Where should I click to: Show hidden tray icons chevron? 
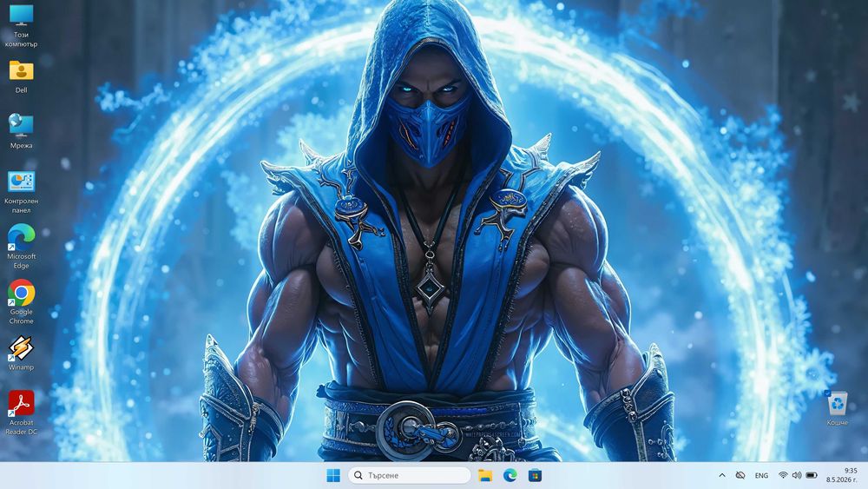(722, 475)
